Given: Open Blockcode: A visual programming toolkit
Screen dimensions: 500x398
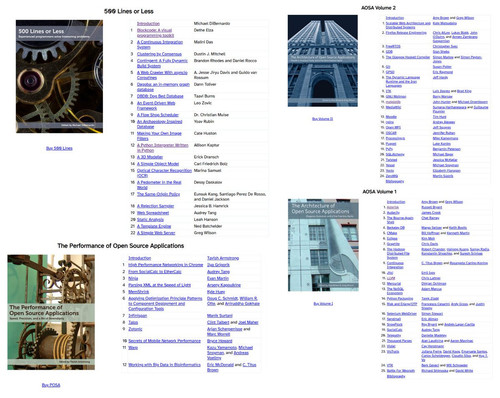Looking at the screenshot, I should coord(155,33).
